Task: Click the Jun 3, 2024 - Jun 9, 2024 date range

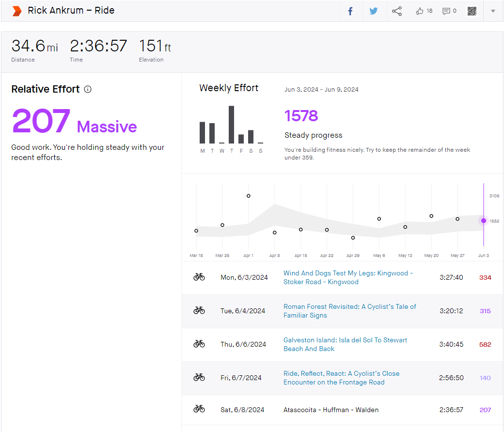Action: pos(321,89)
